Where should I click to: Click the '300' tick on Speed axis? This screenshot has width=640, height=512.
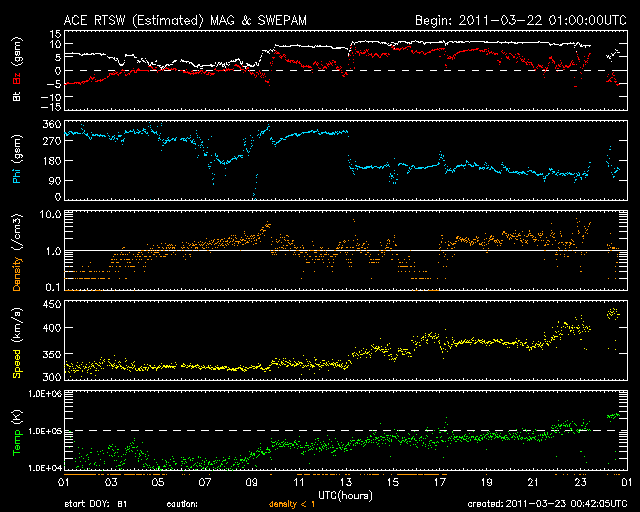pyautogui.click(x=52, y=376)
